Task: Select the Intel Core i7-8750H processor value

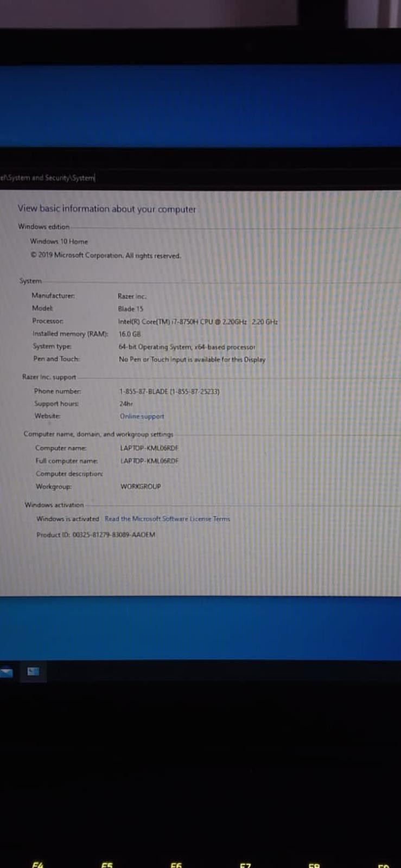Action: pyautogui.click(x=198, y=322)
